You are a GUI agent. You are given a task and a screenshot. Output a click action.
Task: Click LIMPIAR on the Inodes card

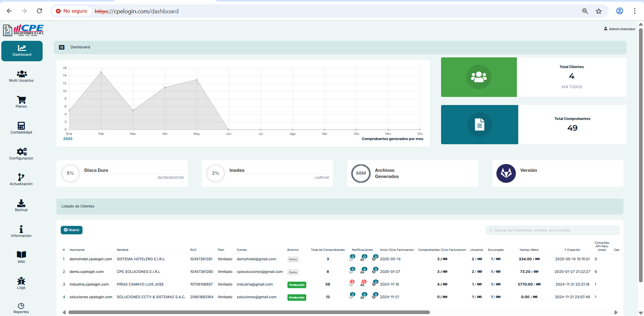(321, 178)
